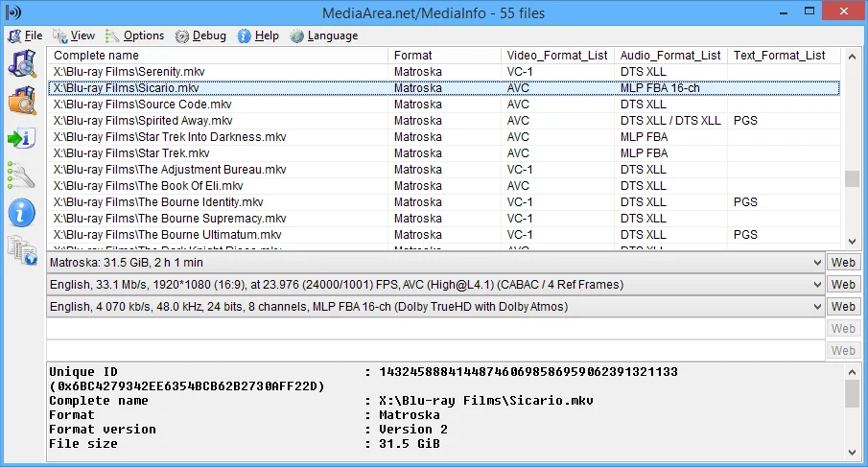Open the Options menu
868x467 pixels.
[x=135, y=35]
